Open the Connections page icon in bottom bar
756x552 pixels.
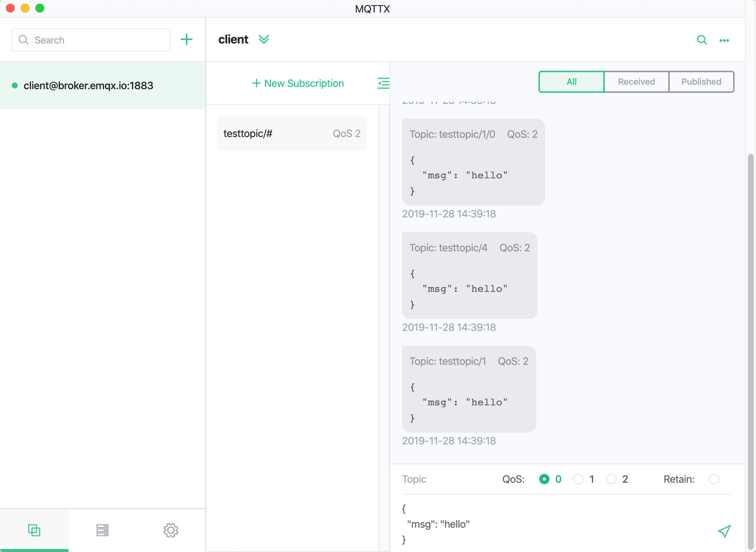(34, 530)
